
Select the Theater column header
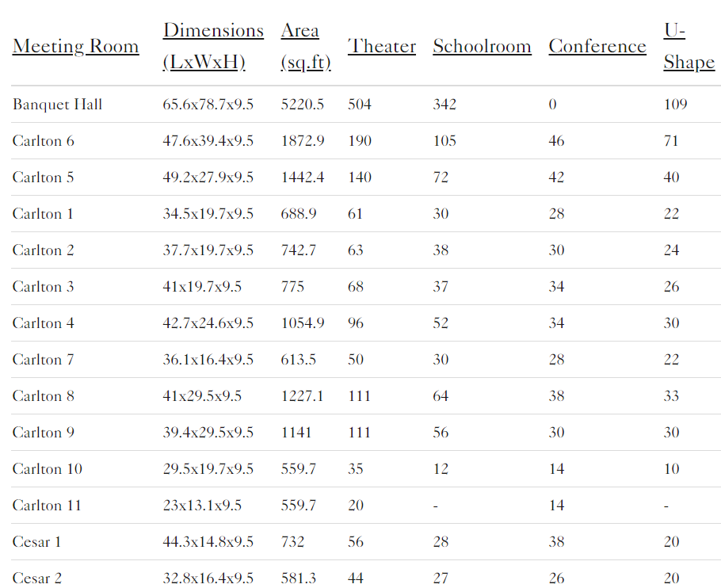click(382, 47)
